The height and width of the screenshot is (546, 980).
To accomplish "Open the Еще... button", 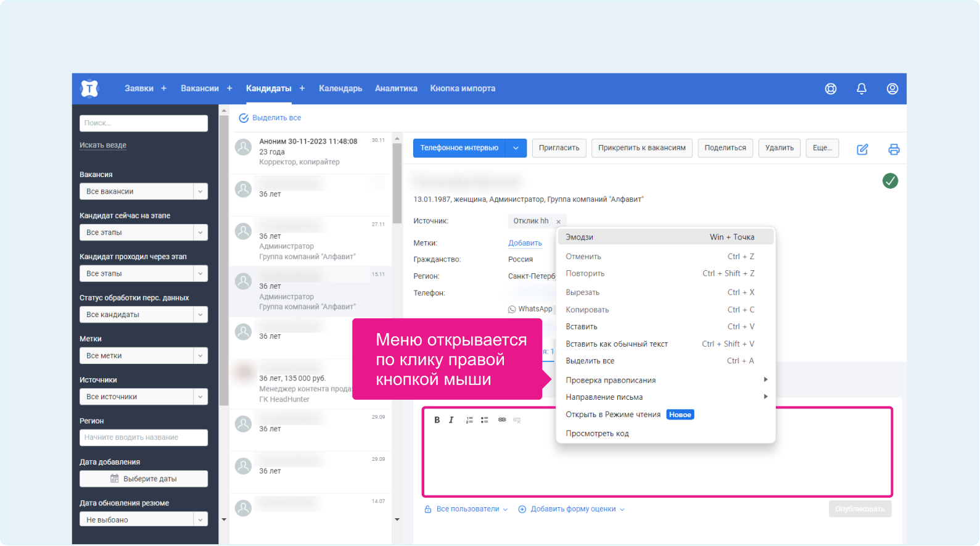I will pos(822,148).
